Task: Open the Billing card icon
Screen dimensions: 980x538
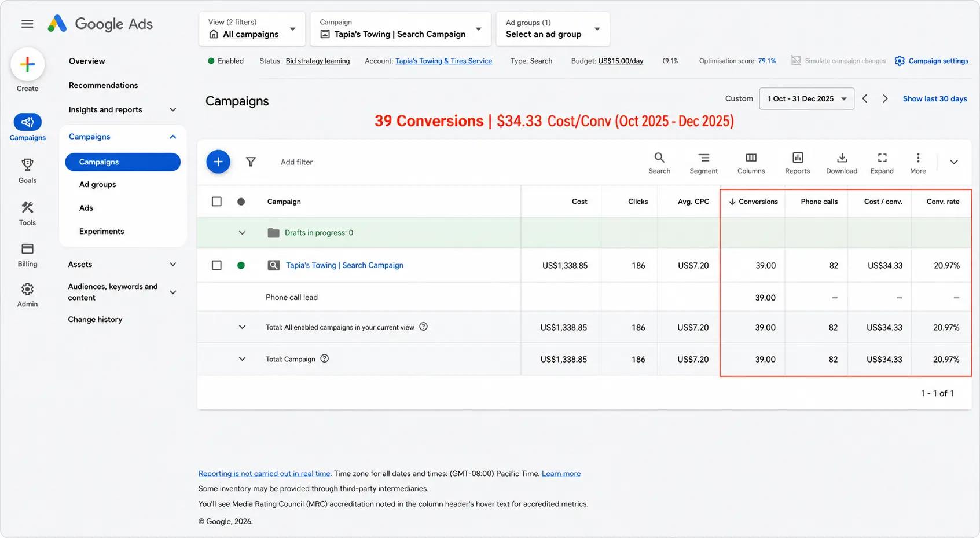Action: coord(27,249)
